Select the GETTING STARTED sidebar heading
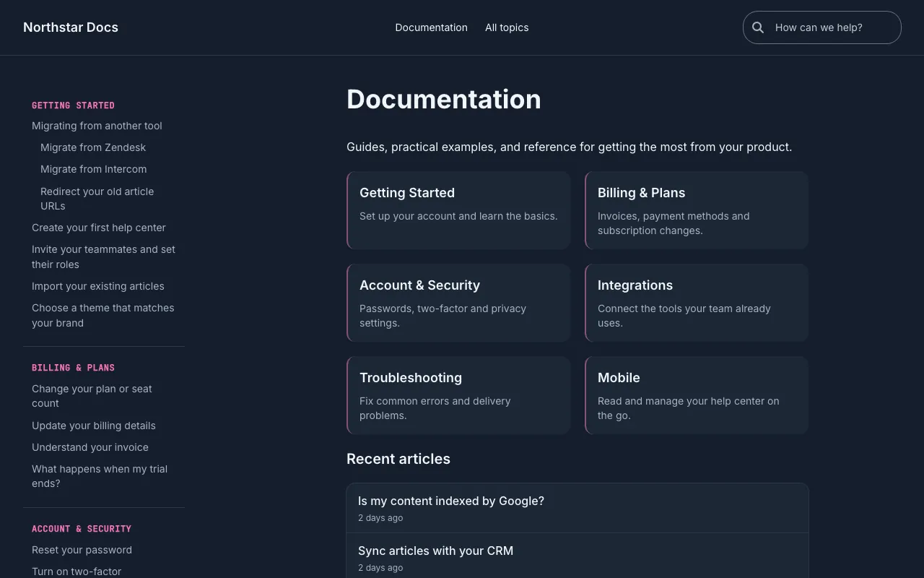 [73, 105]
